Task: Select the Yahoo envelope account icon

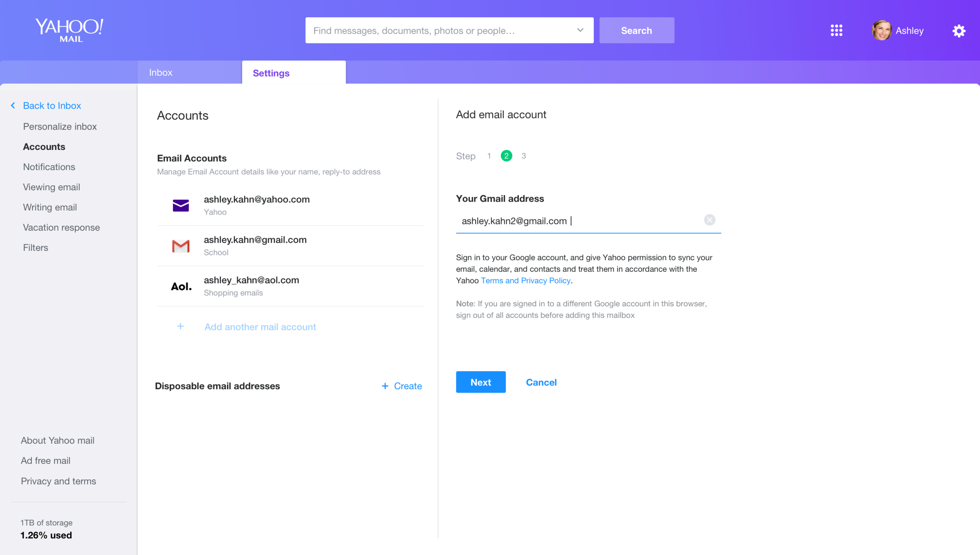Action: [181, 206]
